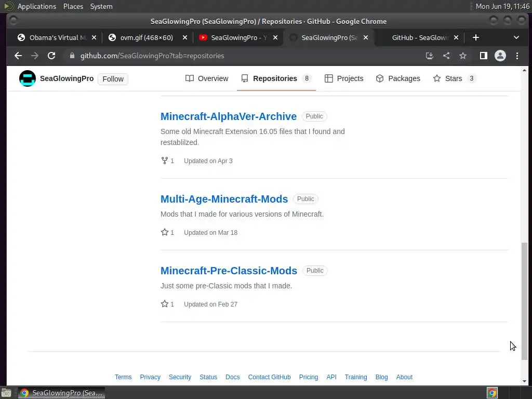Open the Chrome three-dot menu
The height and width of the screenshot is (399, 532).
pyautogui.click(x=517, y=56)
